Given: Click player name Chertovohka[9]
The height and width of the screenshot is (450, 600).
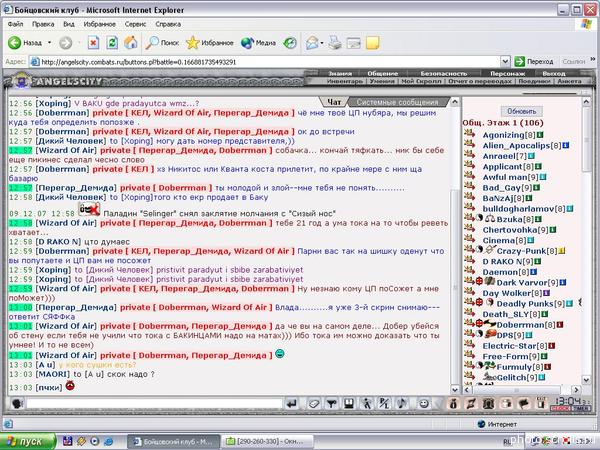Looking at the screenshot, I should 515,230.
